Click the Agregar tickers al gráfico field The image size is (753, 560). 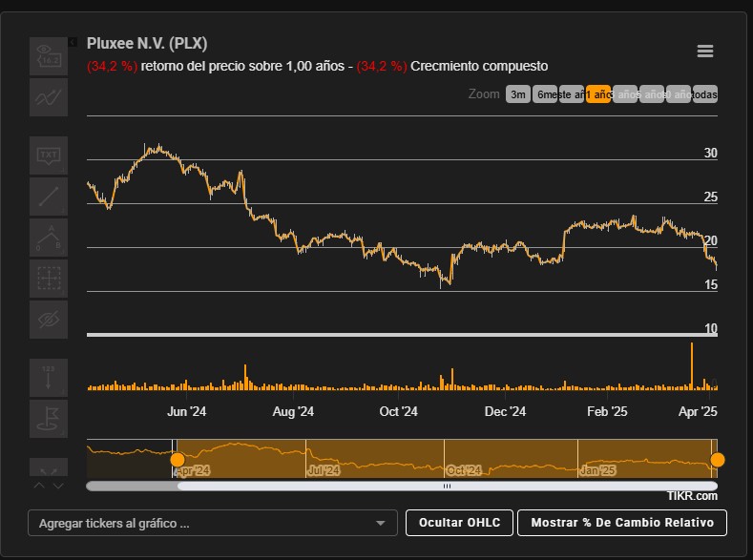click(x=200, y=523)
